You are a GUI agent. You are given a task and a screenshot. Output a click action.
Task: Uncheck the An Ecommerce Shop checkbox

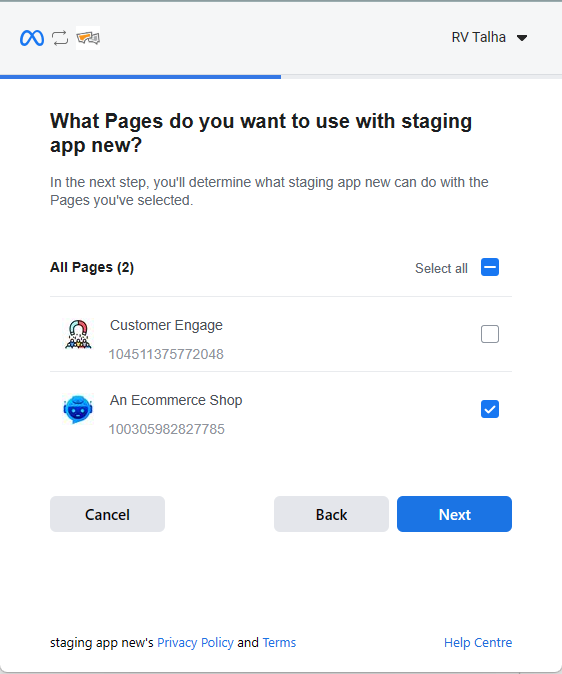pyautogui.click(x=490, y=409)
